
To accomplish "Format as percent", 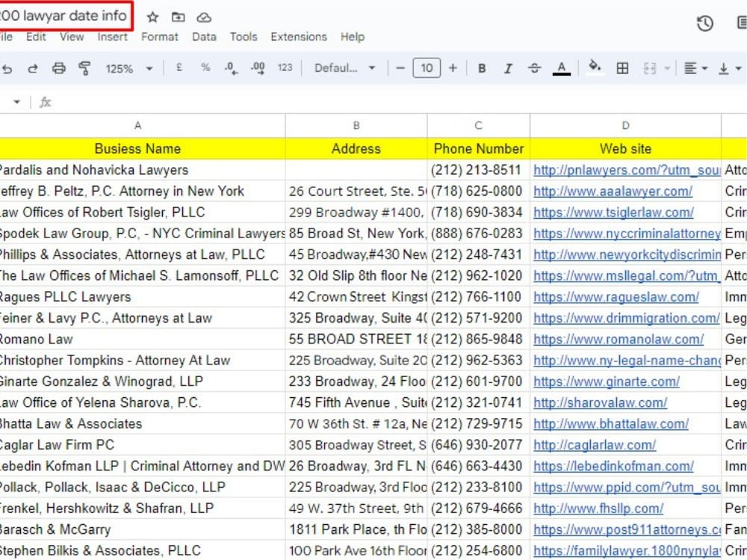I will point(205,68).
